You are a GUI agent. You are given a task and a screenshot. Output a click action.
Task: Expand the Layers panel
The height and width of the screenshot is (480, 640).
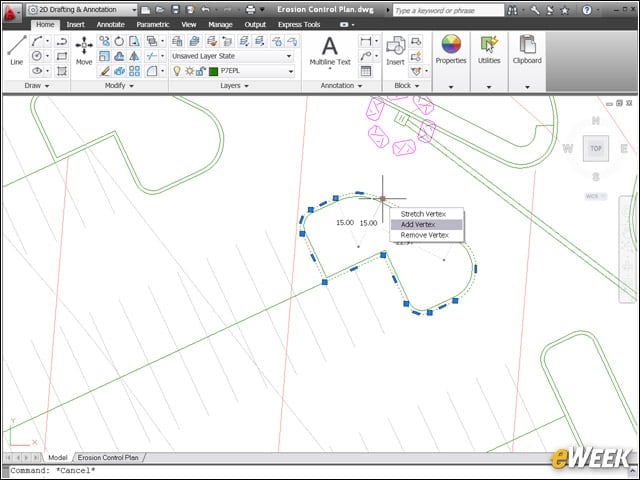coord(234,86)
